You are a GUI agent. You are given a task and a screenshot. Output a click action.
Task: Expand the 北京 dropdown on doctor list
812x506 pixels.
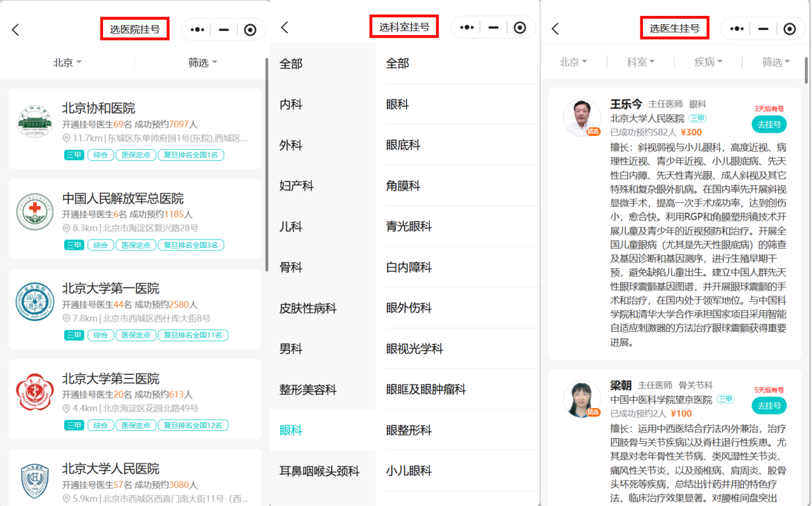coord(574,61)
